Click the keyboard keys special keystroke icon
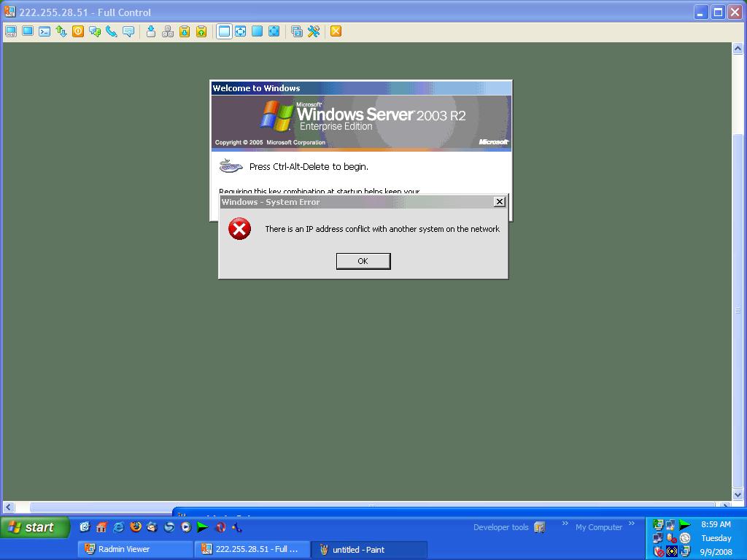Image resolution: width=747 pixels, height=560 pixels. tap(168, 31)
